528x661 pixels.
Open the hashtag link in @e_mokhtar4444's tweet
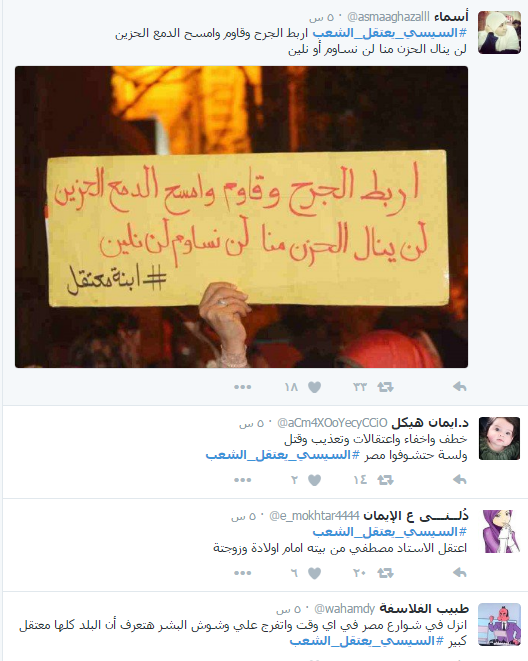(x=390, y=532)
